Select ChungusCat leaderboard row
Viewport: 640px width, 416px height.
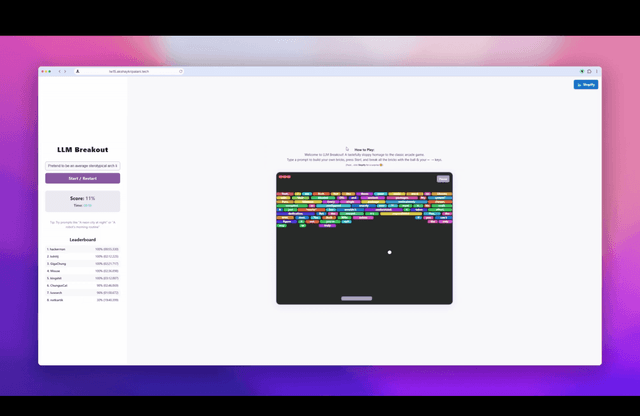82,284
